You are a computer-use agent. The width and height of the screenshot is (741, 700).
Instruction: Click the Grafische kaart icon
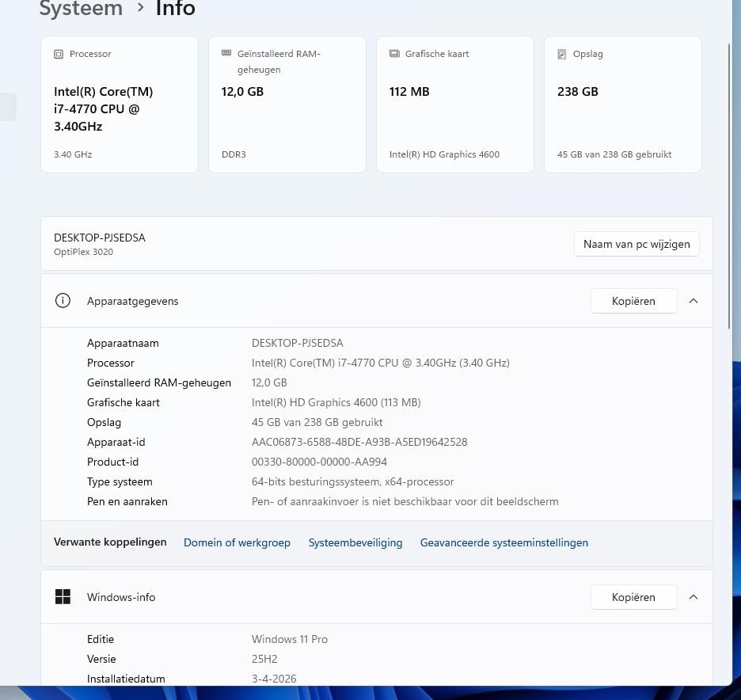click(394, 55)
